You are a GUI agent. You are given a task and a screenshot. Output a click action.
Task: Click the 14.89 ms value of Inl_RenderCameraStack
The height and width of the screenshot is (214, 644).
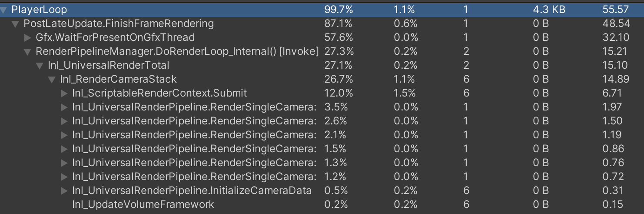614,79
